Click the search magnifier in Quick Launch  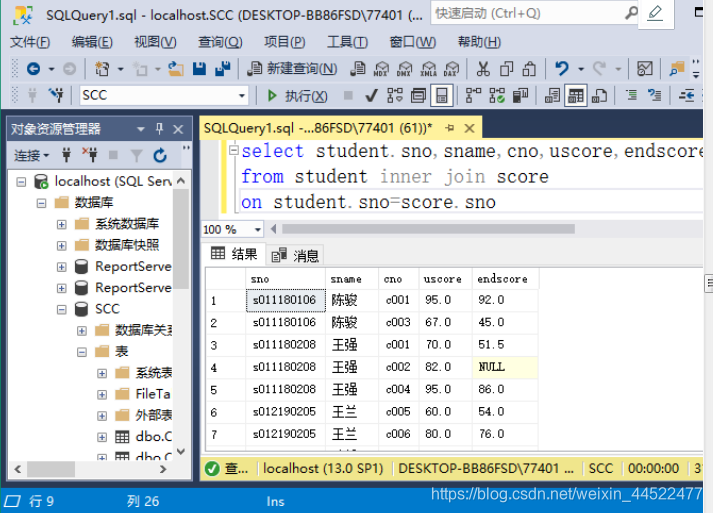631,13
